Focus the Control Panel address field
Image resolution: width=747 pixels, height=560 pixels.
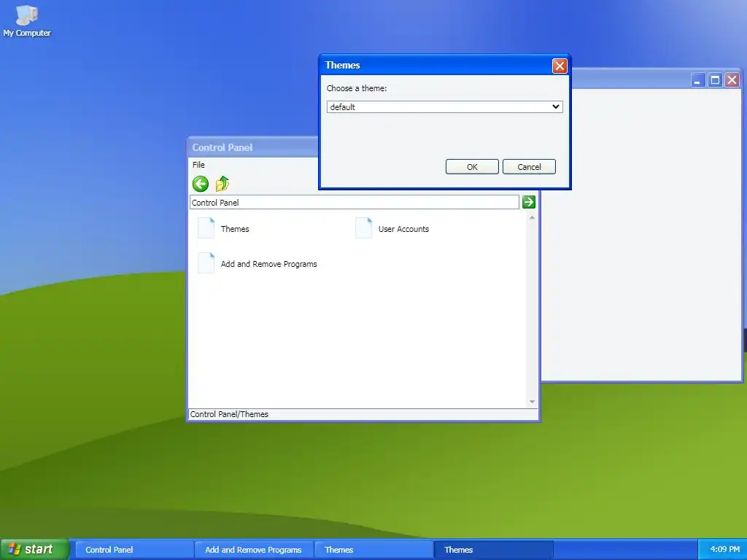(x=354, y=203)
